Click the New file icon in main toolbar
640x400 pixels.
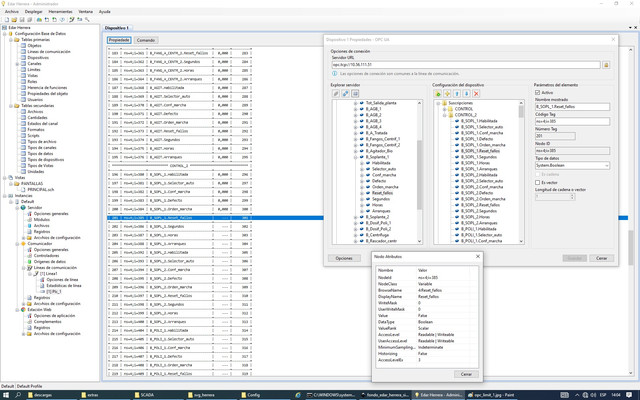pos(7,20)
